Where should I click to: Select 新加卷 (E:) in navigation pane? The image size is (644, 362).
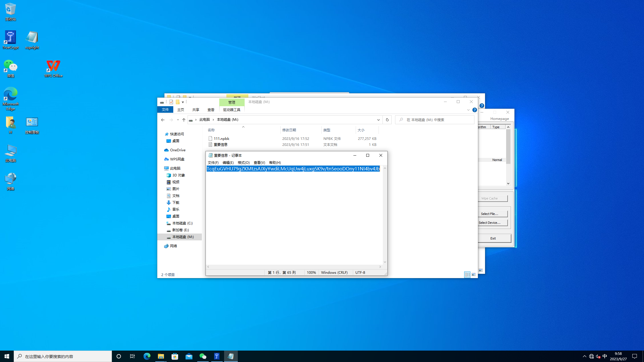180,230
